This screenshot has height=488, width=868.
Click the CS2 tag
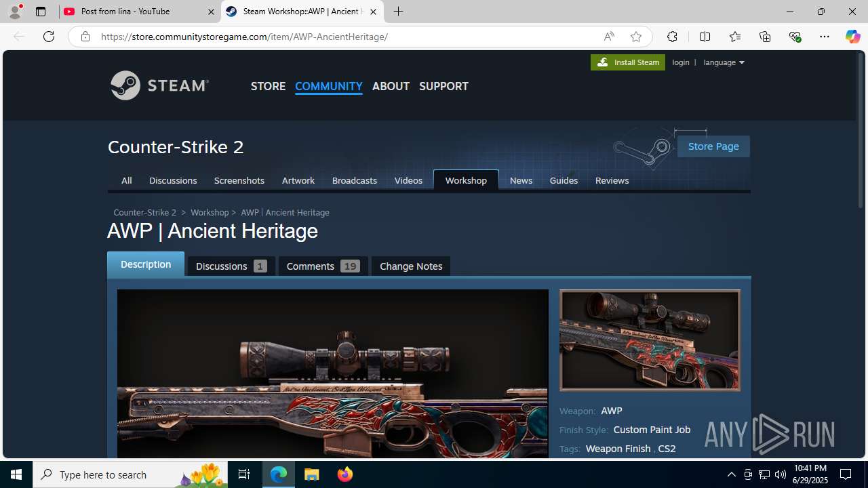667,449
